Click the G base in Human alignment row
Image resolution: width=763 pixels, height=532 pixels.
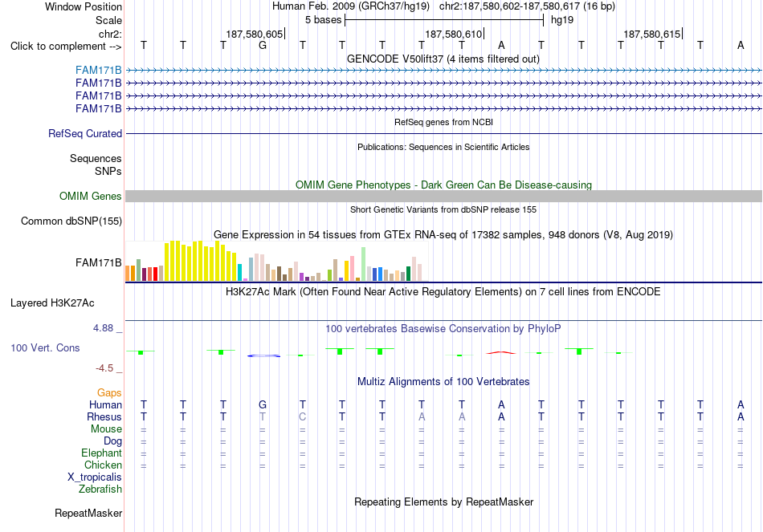263,404
